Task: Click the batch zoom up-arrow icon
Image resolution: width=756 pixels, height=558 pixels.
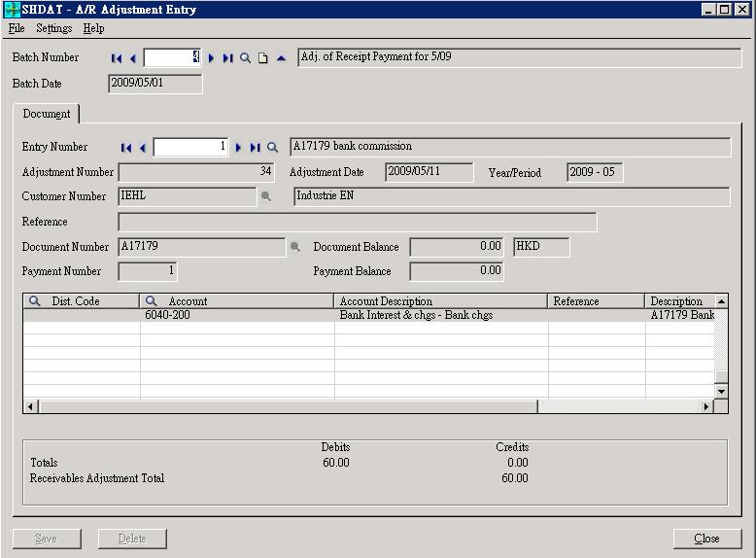Action: tap(281, 58)
